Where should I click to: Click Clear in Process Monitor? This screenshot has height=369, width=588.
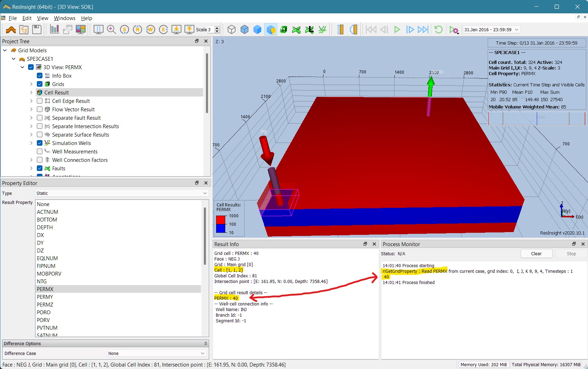[536, 253]
